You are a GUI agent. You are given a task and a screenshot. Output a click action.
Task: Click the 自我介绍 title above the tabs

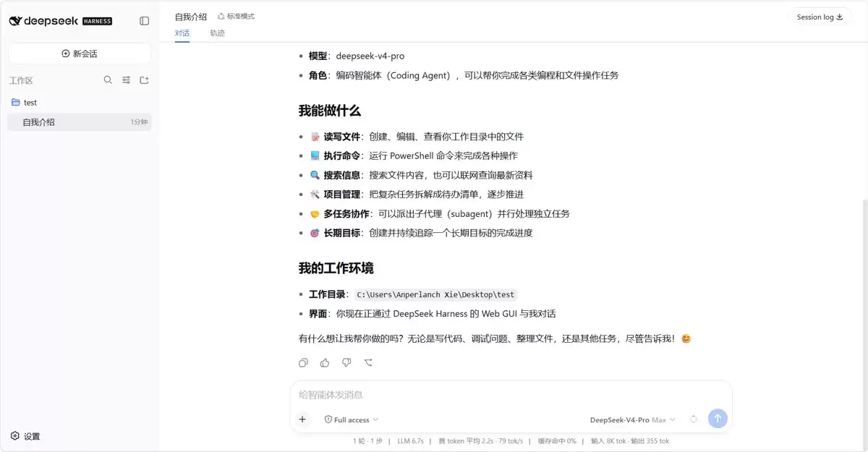(x=191, y=16)
